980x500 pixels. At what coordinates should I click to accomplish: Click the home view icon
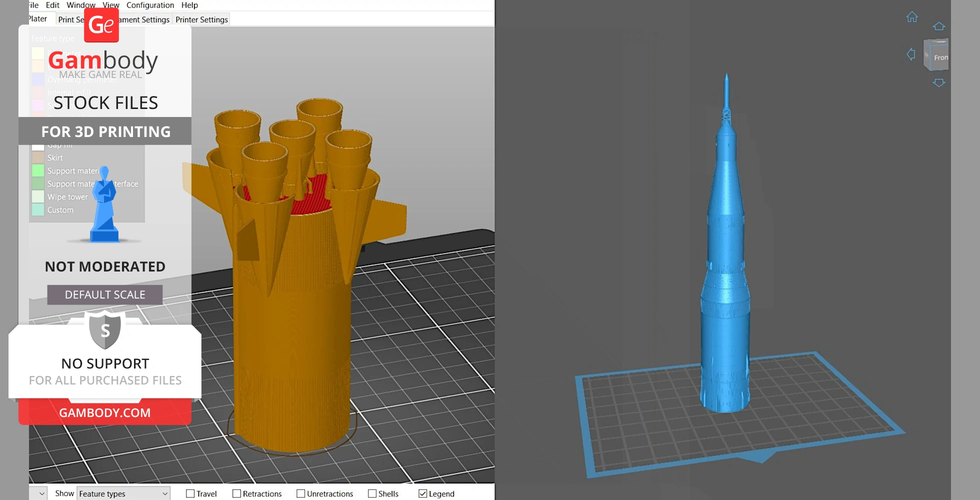tap(912, 17)
